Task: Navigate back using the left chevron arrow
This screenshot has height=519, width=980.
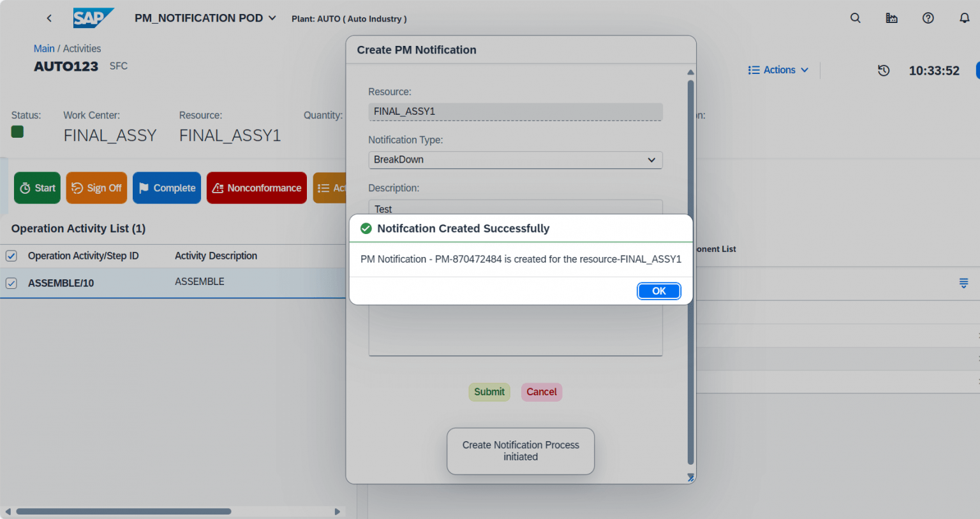Action: point(49,18)
